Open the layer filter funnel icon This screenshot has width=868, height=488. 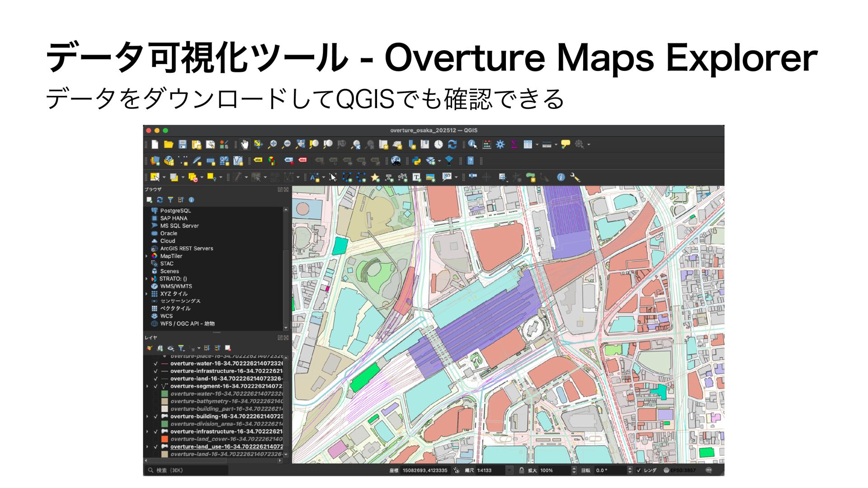coord(181,348)
